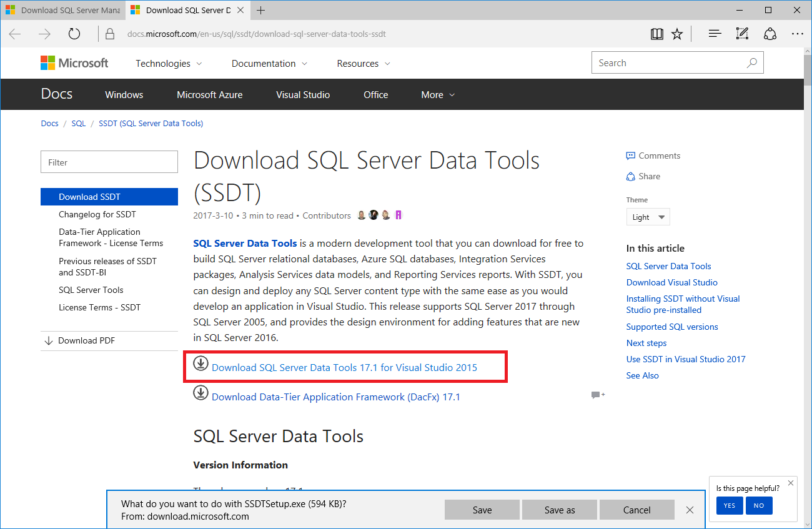Open Office in the Docs navigation bar
This screenshot has height=529, width=812.
pos(376,94)
